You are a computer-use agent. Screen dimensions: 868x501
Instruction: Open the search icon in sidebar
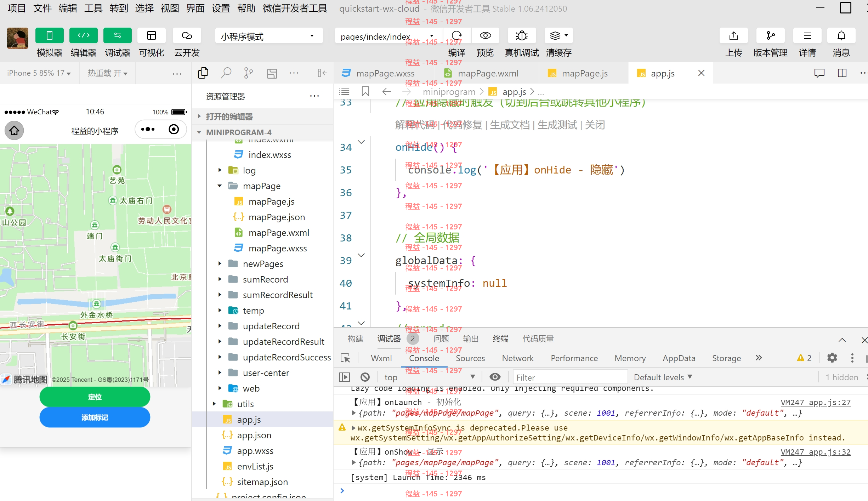[x=226, y=73]
